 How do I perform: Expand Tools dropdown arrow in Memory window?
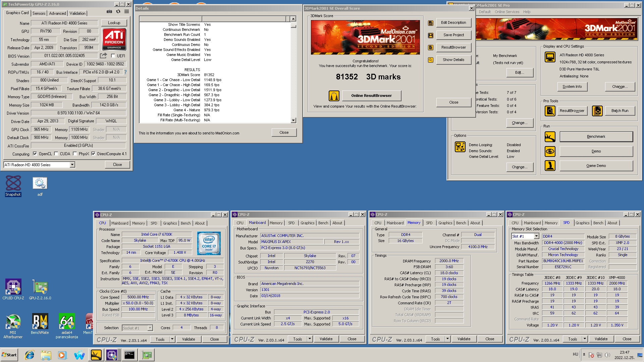pos(447,339)
